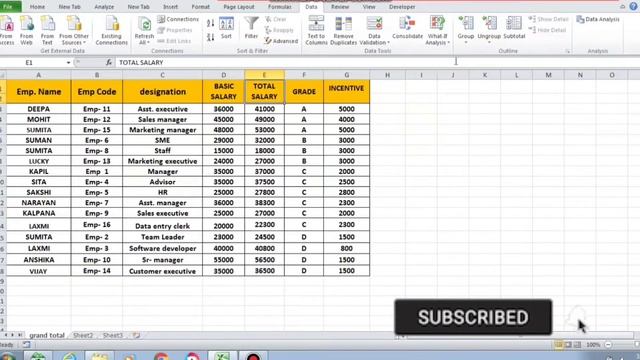The image size is (640, 360).
Task: Click the Insert Function fx icon
Action: click(109, 62)
